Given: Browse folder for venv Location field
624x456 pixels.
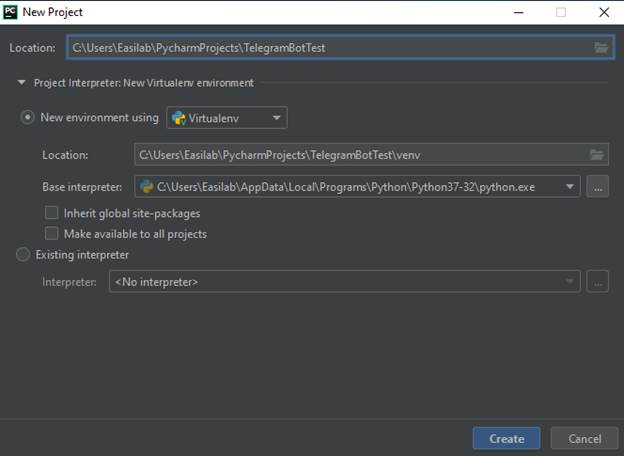Looking at the screenshot, I should [597, 154].
